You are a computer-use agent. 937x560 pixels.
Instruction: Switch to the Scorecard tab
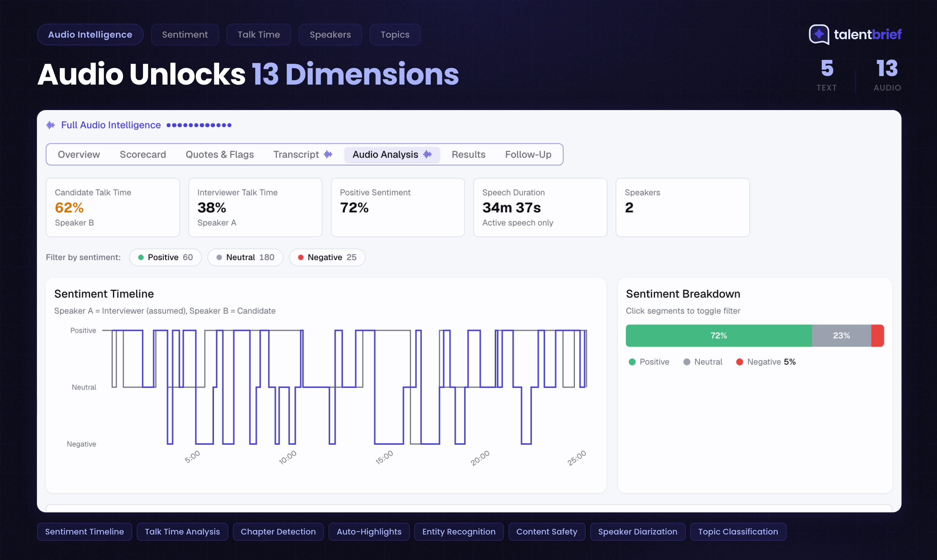pyautogui.click(x=143, y=154)
